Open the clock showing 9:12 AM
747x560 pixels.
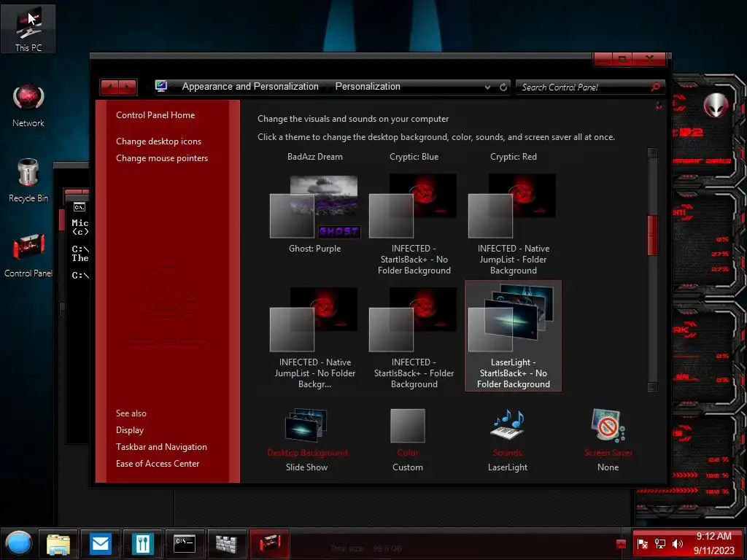(x=713, y=543)
